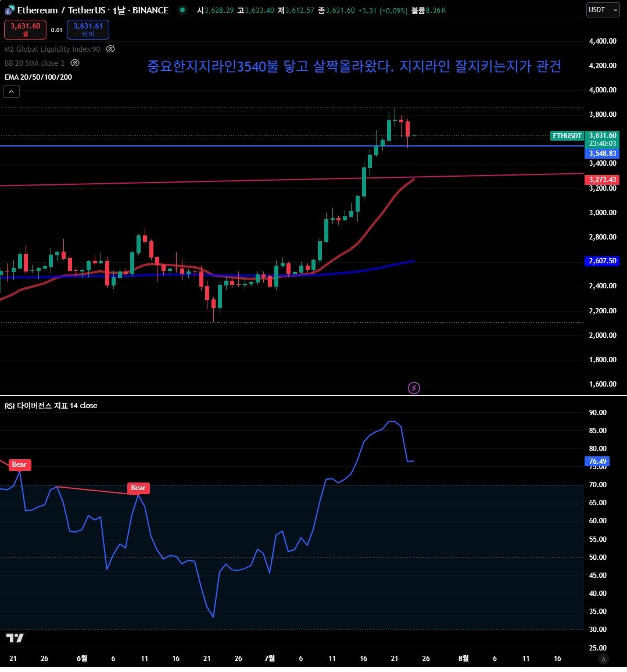Select the BB 20 SMA close 2 label
The width and height of the screenshot is (627, 672).
coord(35,63)
